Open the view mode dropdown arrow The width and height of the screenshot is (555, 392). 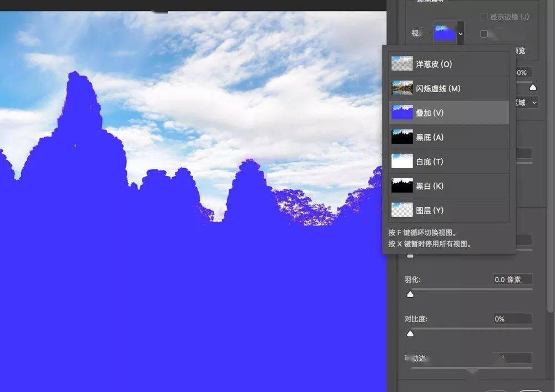click(461, 34)
